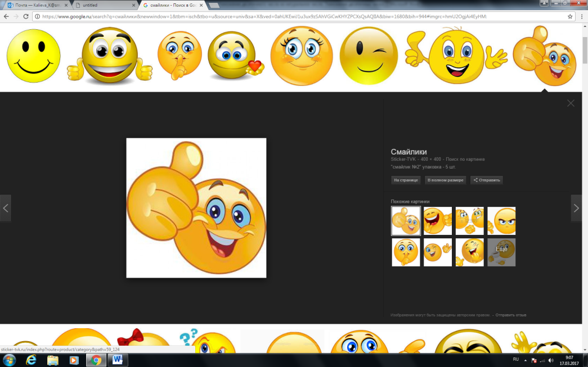Image resolution: width=588 pixels, height=367 pixels.
Task: Click the В полном размере button
Action: click(x=446, y=180)
